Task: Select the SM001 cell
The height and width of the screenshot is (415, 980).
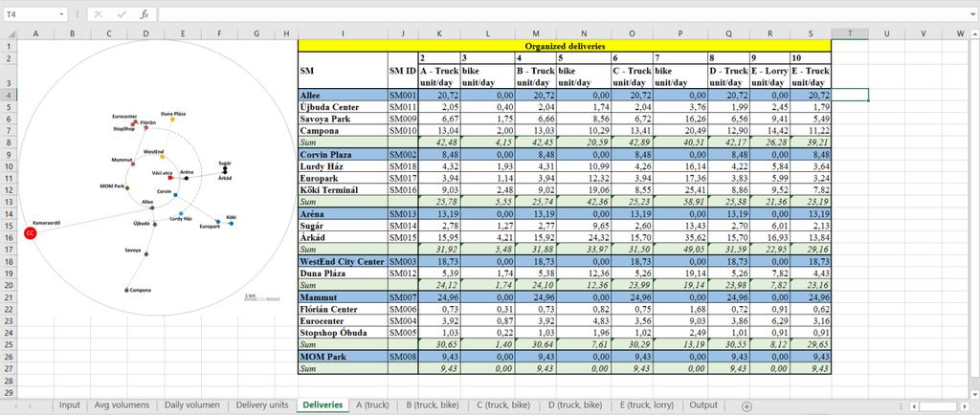Action: coord(403,95)
